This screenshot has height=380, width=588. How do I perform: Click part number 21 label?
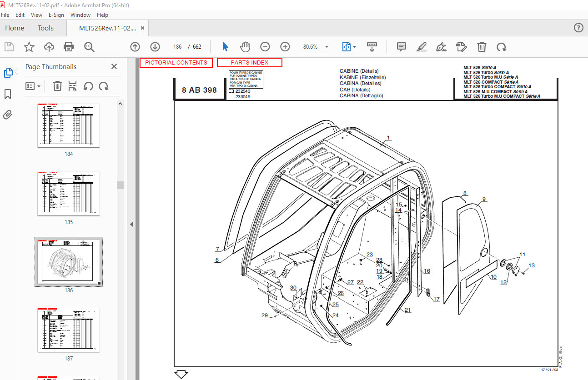(407, 310)
